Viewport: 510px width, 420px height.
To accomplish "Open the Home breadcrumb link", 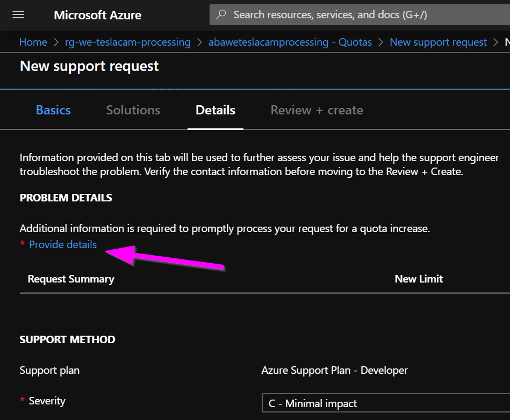I will [x=33, y=42].
